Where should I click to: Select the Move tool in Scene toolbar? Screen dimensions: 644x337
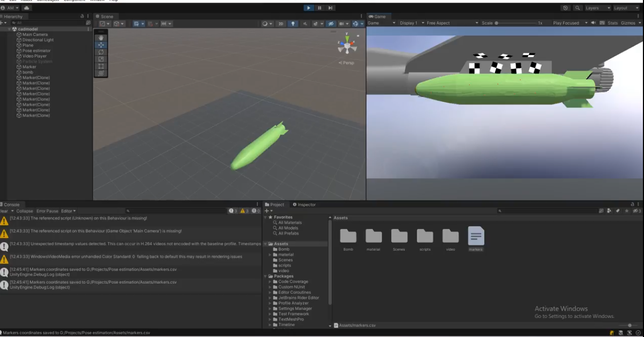[102, 45]
